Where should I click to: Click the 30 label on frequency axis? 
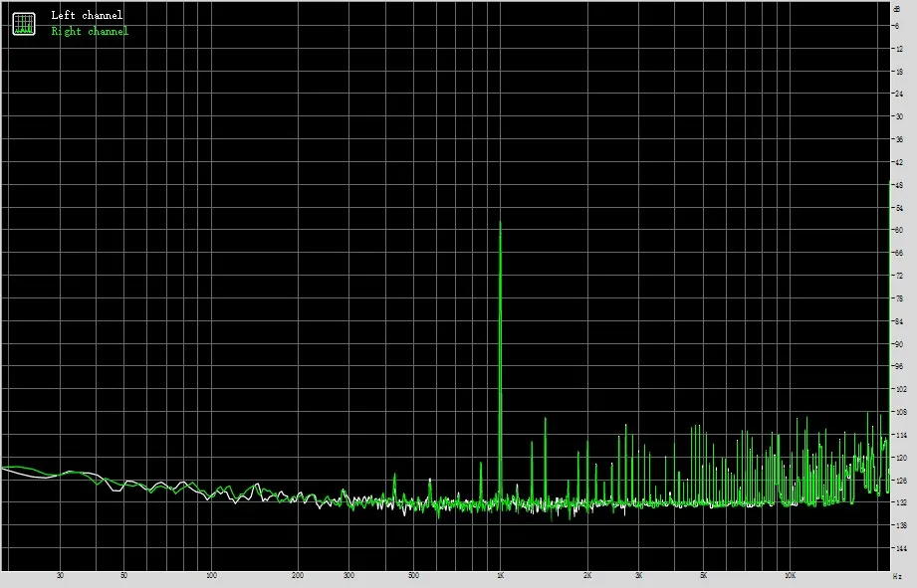click(60, 576)
